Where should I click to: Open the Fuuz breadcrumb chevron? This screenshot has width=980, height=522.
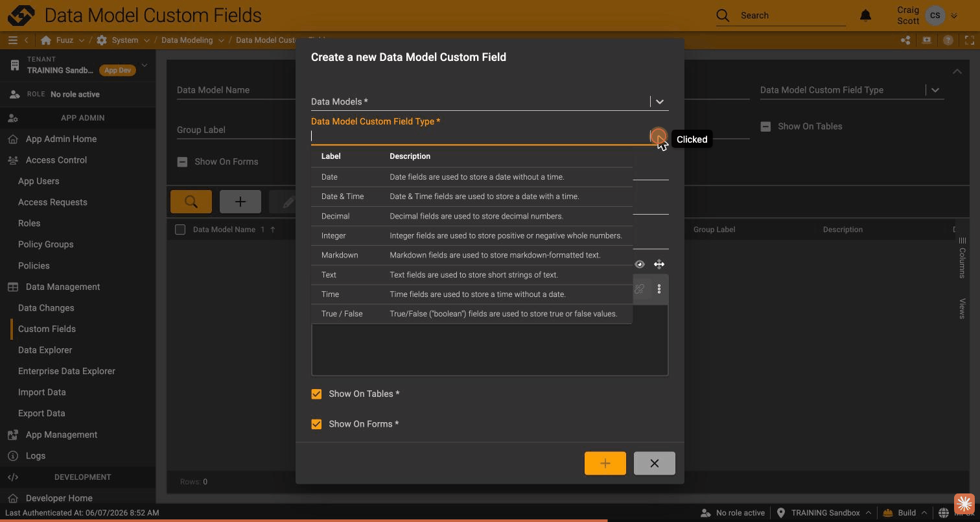81,40
